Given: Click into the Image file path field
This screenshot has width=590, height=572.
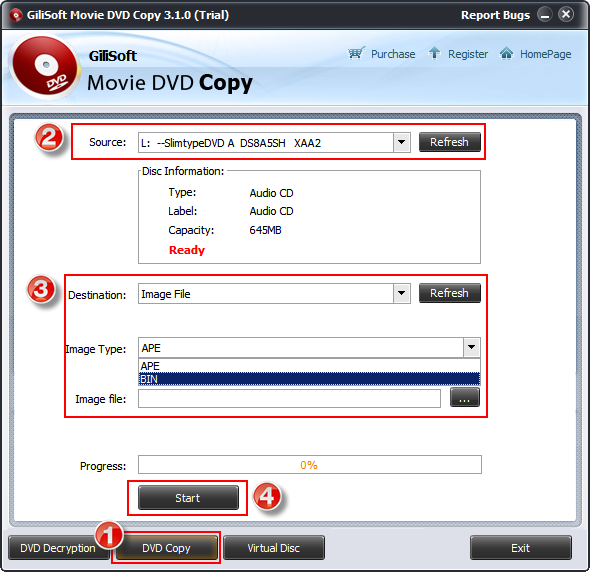Looking at the screenshot, I should tap(289, 399).
